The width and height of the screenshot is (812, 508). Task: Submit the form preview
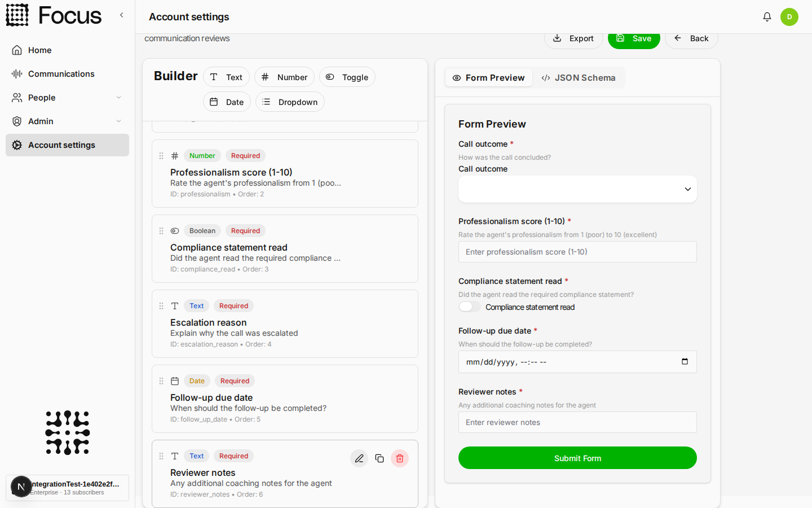(x=577, y=458)
